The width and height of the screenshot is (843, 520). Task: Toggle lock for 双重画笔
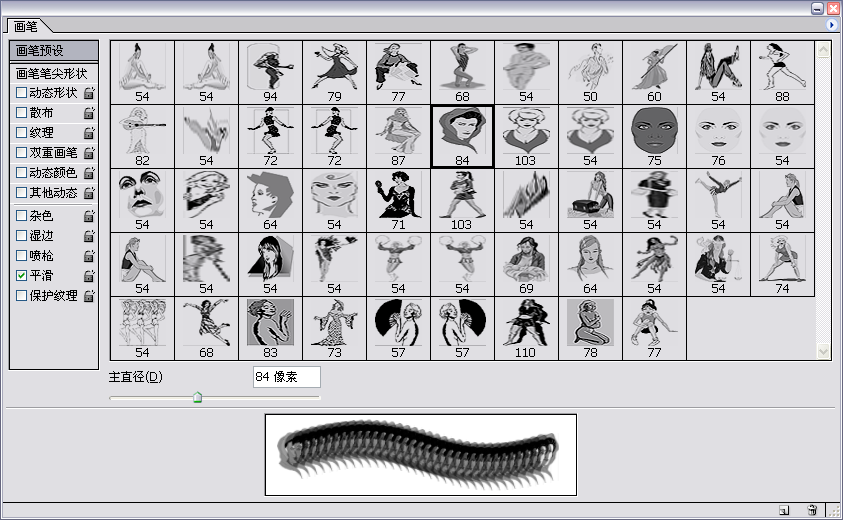pos(89,153)
